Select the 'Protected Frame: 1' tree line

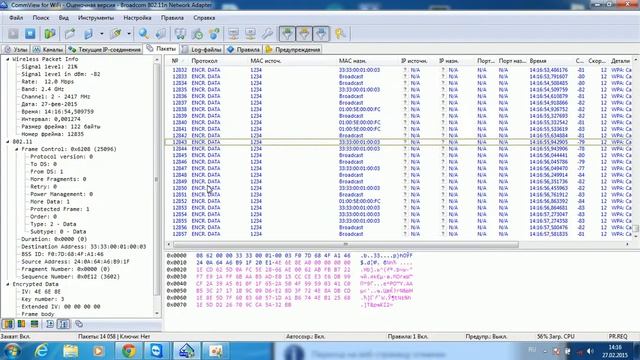click(x=60, y=209)
